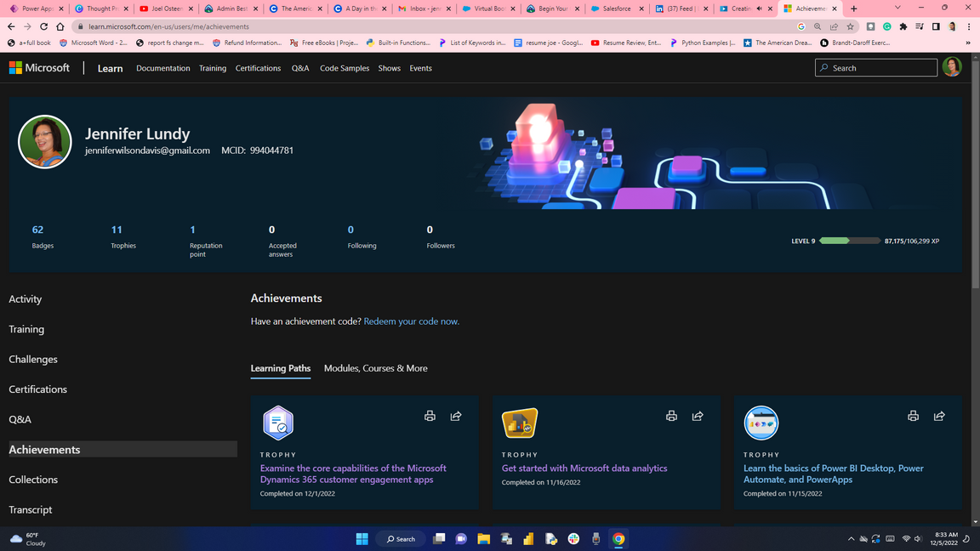Image resolution: width=980 pixels, height=551 pixels.
Task: Switch to Modules, Courses & More tab
Action: point(376,368)
